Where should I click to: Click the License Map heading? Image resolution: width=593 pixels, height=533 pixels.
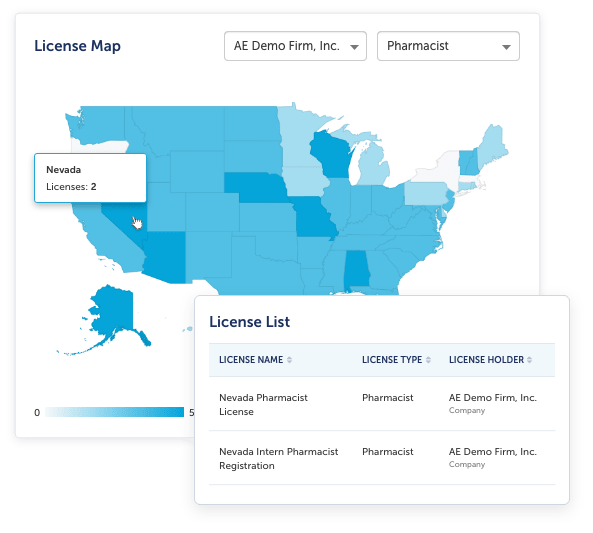[78, 46]
